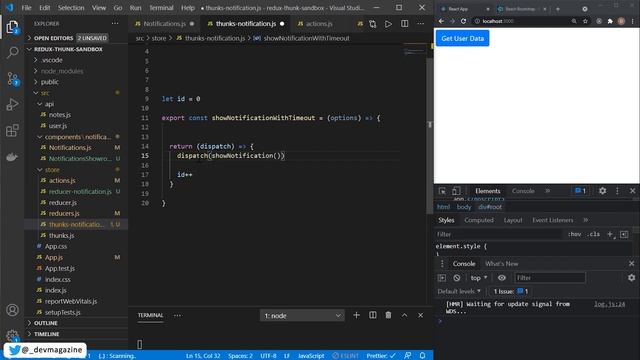Click the console Filter input field

tap(550, 278)
